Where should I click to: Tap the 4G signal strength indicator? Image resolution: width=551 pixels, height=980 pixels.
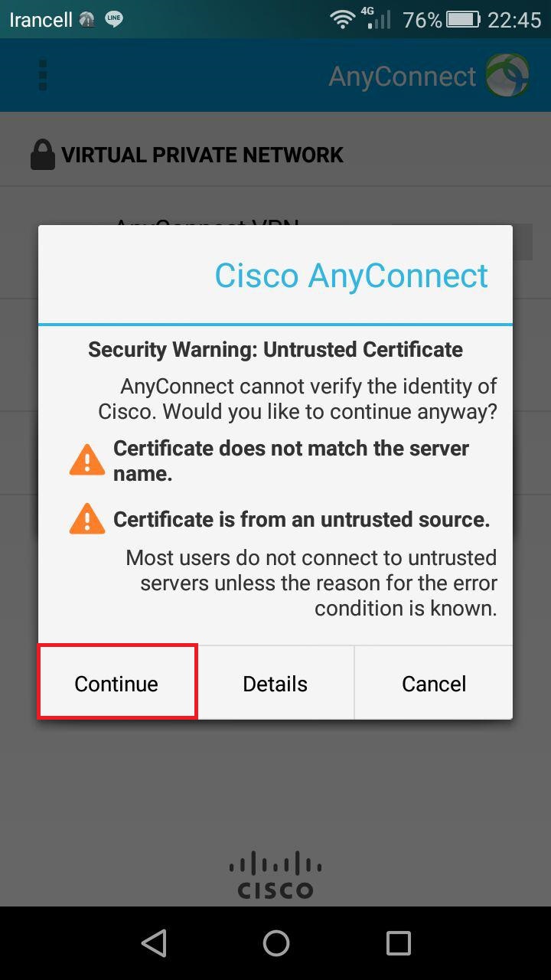pos(377,18)
